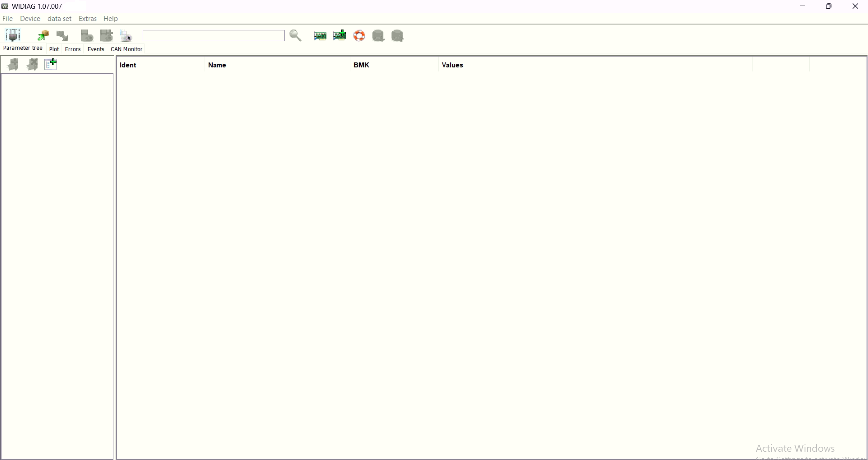Click the Values column header

click(595, 65)
